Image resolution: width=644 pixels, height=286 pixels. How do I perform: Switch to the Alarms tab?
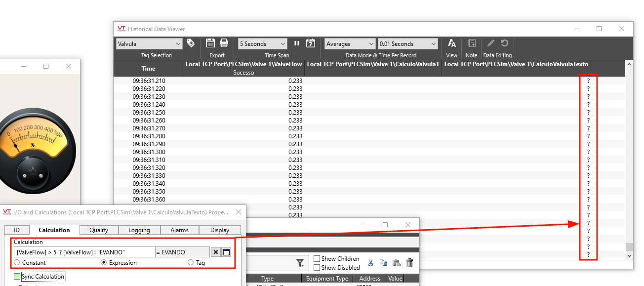(x=179, y=230)
